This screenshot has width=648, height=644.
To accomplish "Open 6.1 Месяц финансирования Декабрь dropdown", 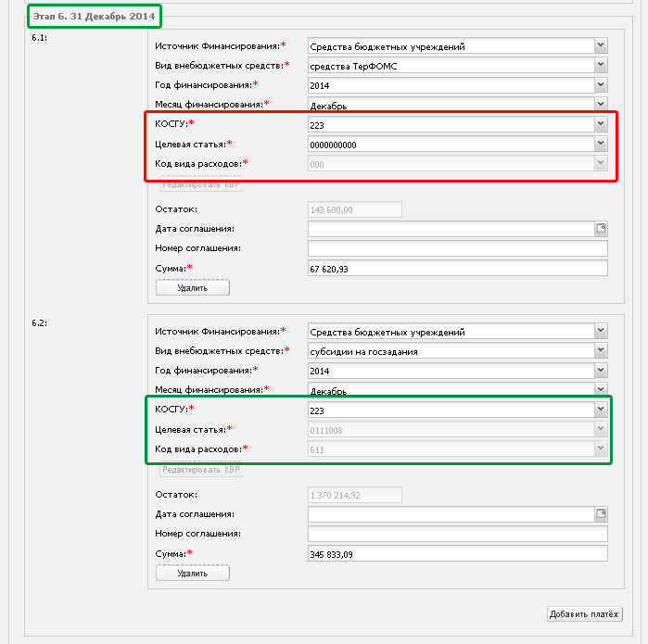I will (x=601, y=103).
